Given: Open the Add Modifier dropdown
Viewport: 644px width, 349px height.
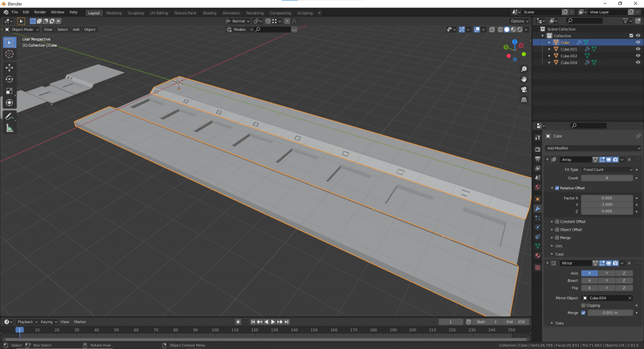Looking at the screenshot, I should [593, 148].
